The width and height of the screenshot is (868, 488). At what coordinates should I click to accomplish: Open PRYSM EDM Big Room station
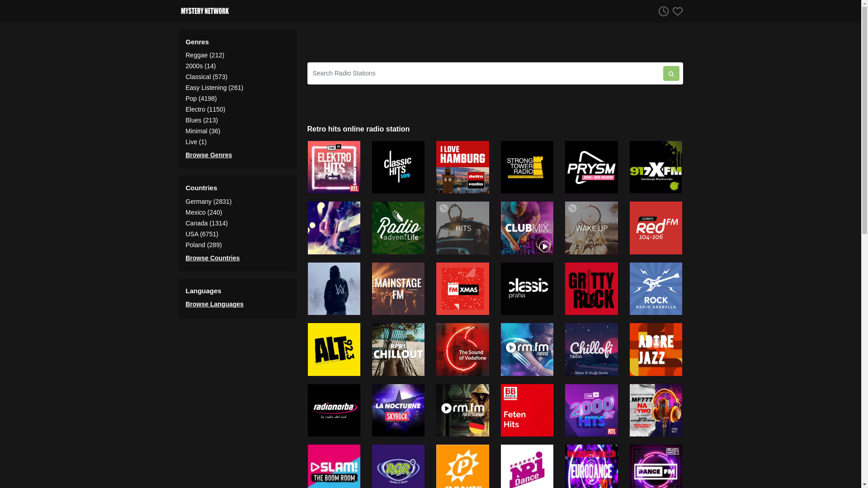point(591,167)
